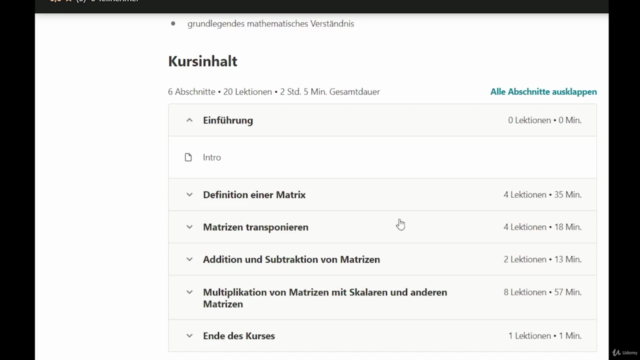Expand Multiplikation von Matrizen chevron
640x360 pixels.
189,292
